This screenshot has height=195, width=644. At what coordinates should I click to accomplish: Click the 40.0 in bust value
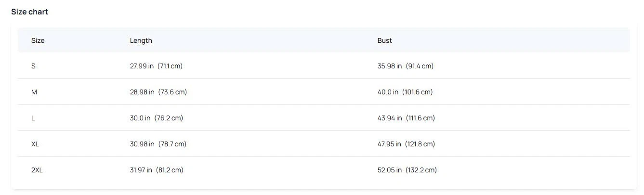(x=388, y=92)
